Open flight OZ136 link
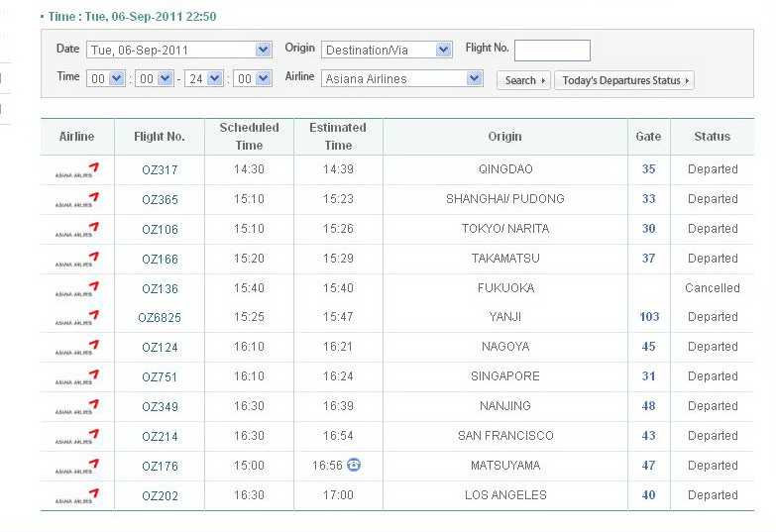Screen dimensions: 776x532 coord(160,289)
